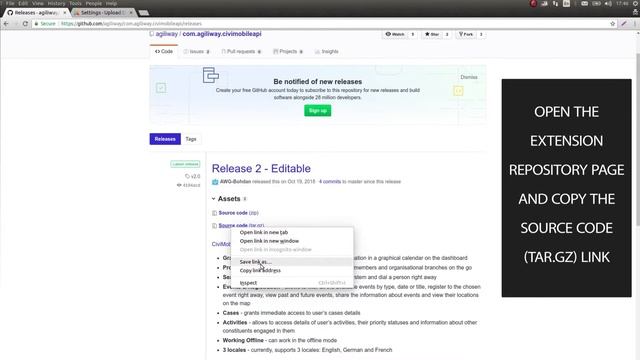Click the browser address bar URL
This screenshot has height=360, width=640.
click(131, 24)
